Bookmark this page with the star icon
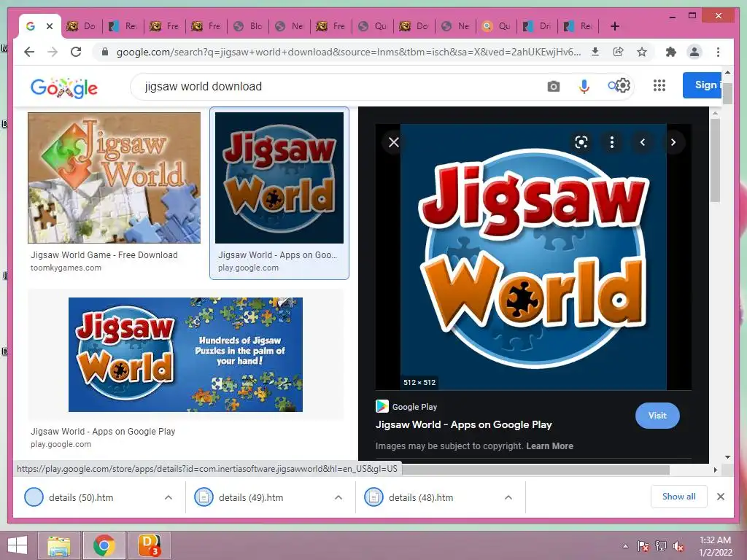The image size is (747, 560). [642, 52]
